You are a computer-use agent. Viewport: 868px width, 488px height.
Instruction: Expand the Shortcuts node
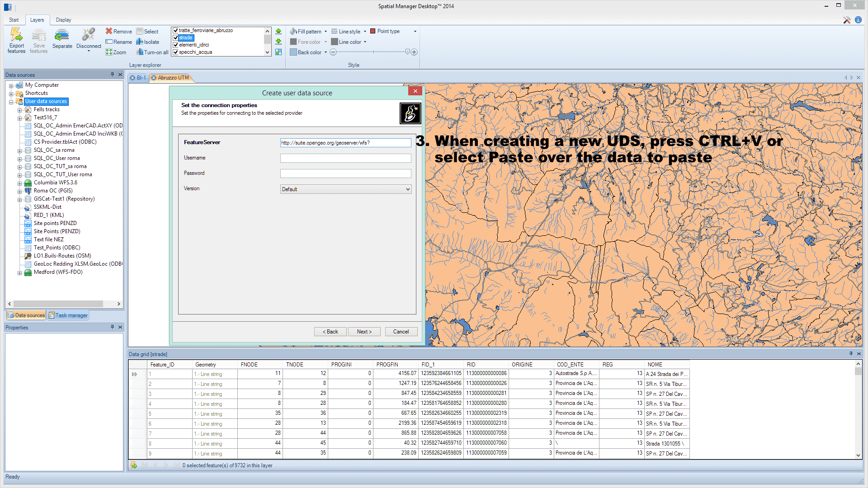coord(11,94)
